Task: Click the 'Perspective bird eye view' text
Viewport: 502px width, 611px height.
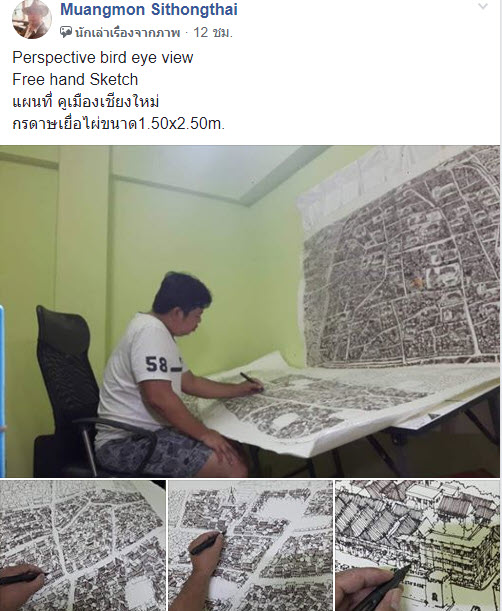Action: [x=103, y=57]
